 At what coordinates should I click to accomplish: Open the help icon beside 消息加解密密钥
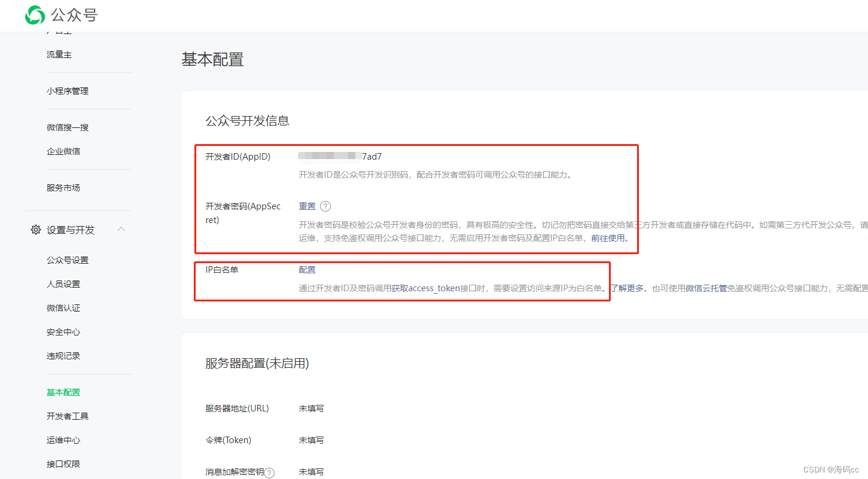pos(270,472)
